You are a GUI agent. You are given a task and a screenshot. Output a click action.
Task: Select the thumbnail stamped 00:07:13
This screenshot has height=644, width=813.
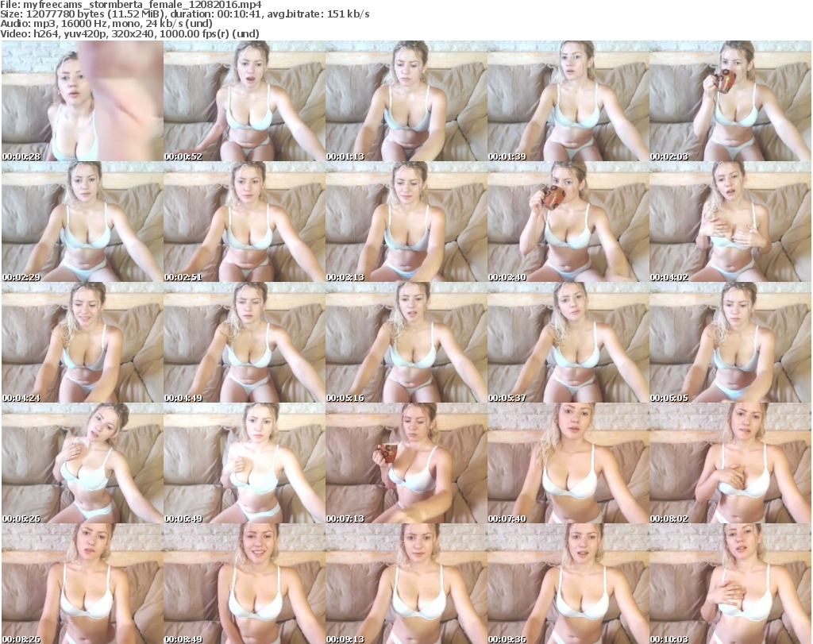406,463
